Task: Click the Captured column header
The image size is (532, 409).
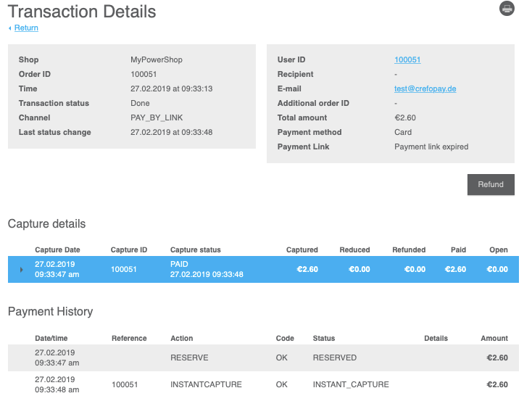Action: [302, 249]
